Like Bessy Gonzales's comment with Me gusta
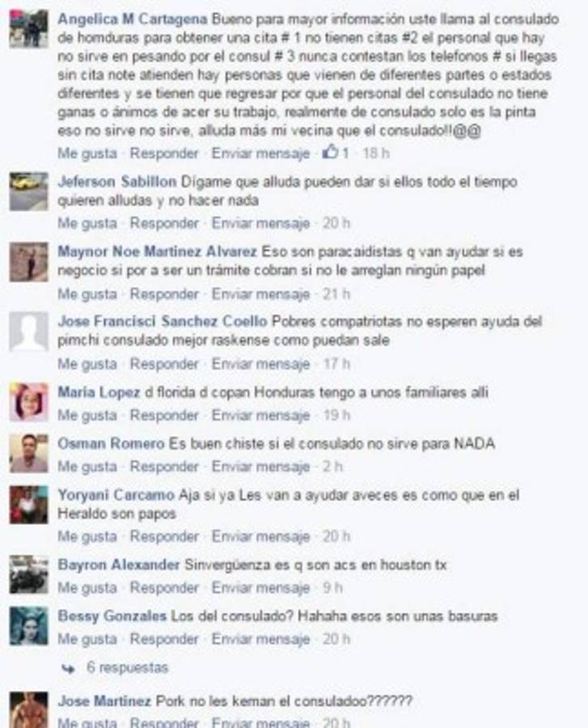The width and height of the screenshot is (588, 728). [87, 639]
